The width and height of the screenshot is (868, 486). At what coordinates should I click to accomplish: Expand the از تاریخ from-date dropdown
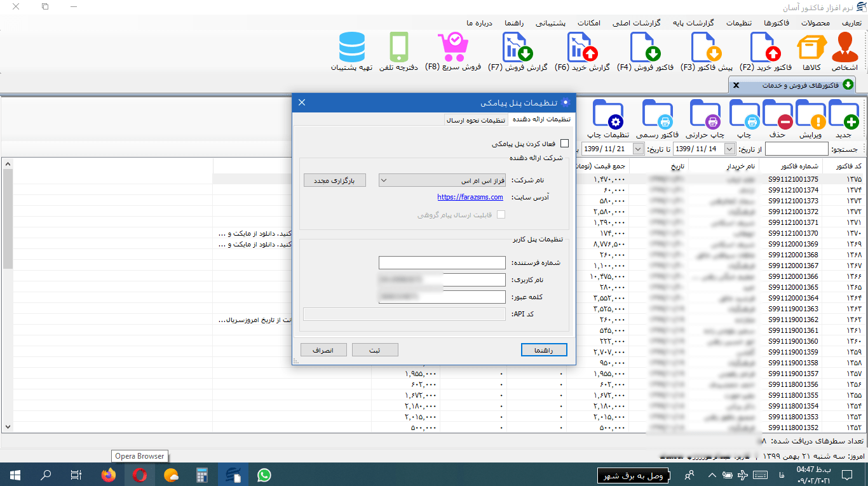tap(729, 149)
